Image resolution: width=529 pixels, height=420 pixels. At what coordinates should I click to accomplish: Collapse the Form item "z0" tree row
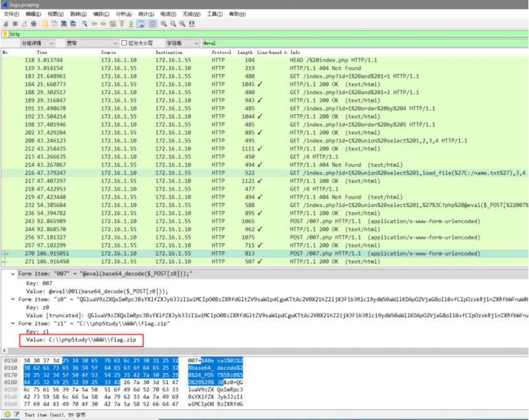[13, 299]
